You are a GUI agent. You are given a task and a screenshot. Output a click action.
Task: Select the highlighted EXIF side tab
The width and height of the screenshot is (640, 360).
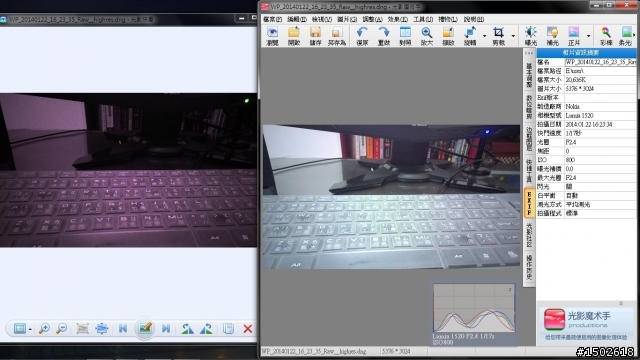coord(529,203)
